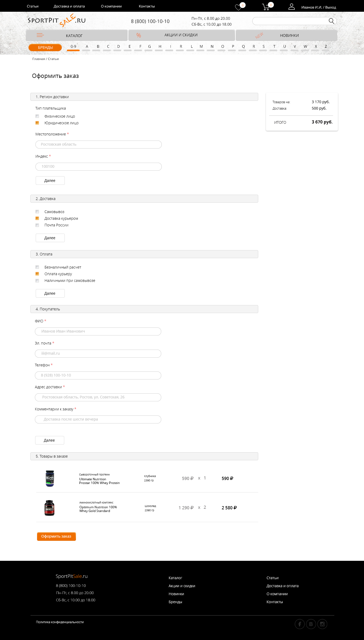The width and height of the screenshot is (364, 640).
Task: Enable Безналичный расчет payment option
Action: coord(37,267)
